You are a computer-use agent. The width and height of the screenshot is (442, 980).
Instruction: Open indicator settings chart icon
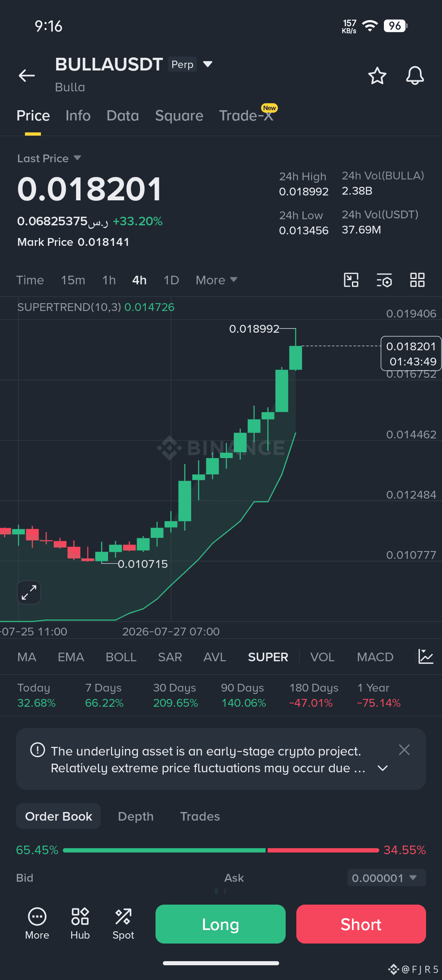pos(426,657)
